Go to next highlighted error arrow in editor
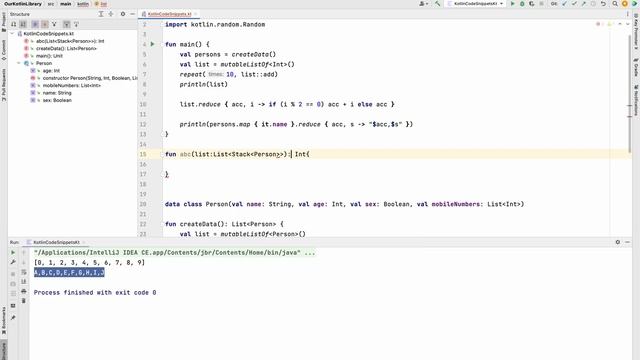The image size is (640, 360). click(x=627, y=24)
